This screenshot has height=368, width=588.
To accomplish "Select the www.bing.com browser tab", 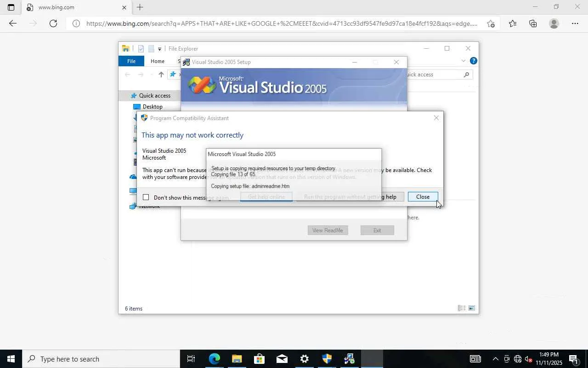I will coord(76,7).
